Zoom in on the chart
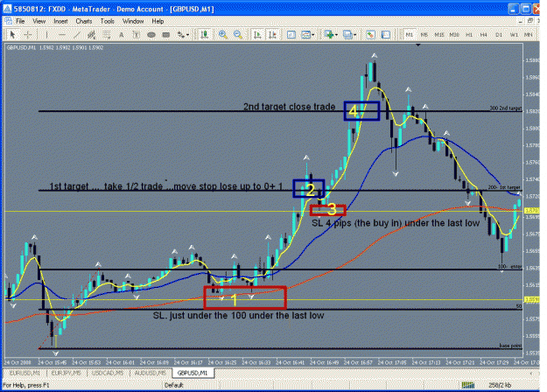The image size is (547, 392). [x=222, y=34]
